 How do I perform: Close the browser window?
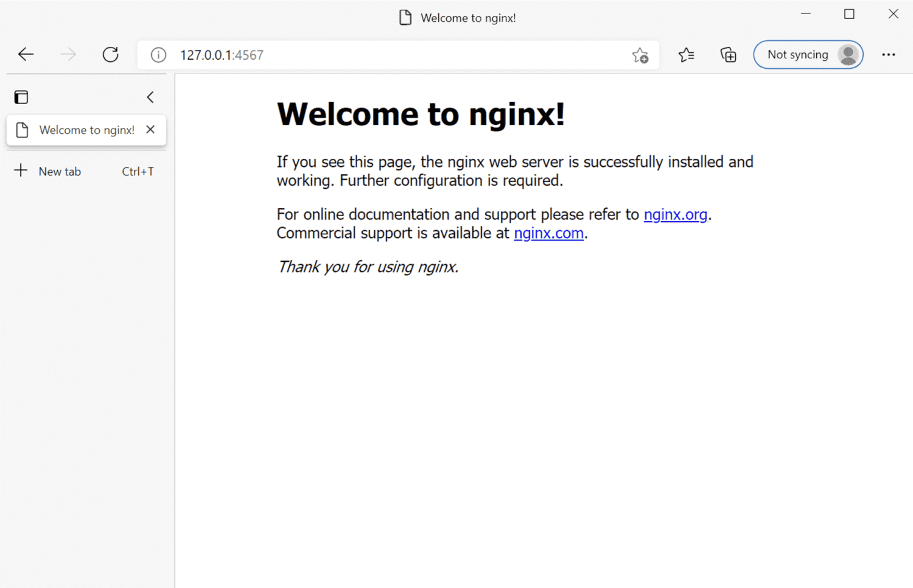pos(893,13)
